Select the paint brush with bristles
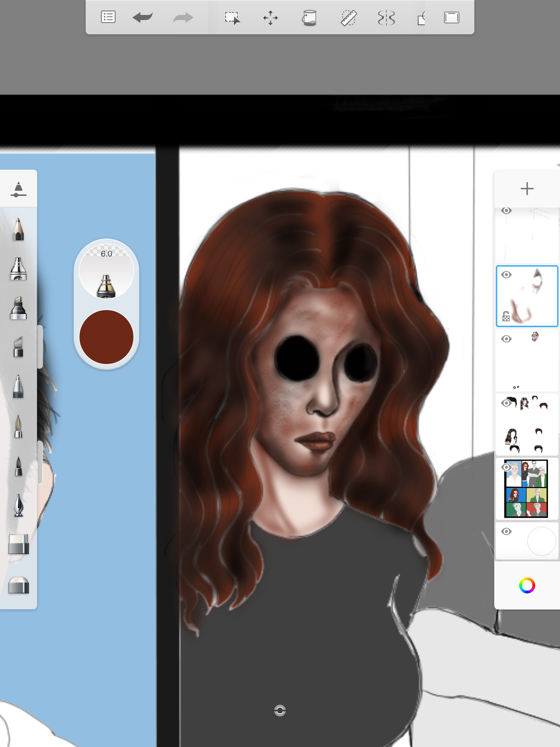 click(x=18, y=426)
